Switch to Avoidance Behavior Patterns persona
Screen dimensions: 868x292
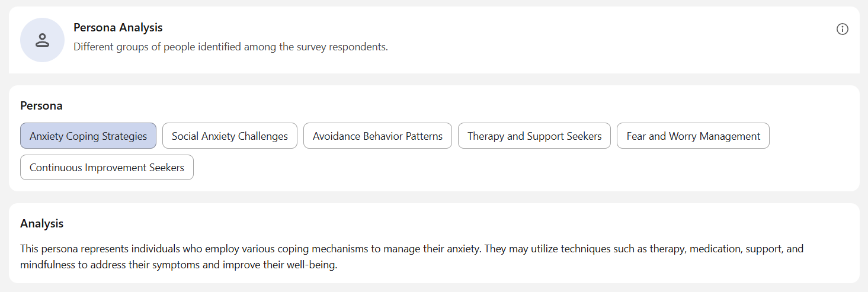click(377, 136)
